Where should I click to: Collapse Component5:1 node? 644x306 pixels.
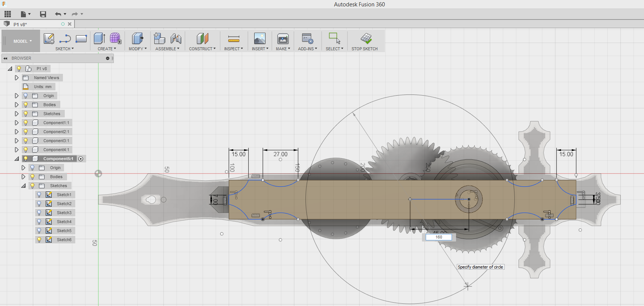[16, 159]
